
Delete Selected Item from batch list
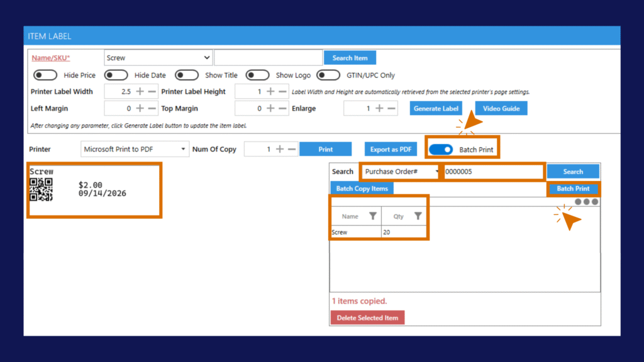point(367,317)
